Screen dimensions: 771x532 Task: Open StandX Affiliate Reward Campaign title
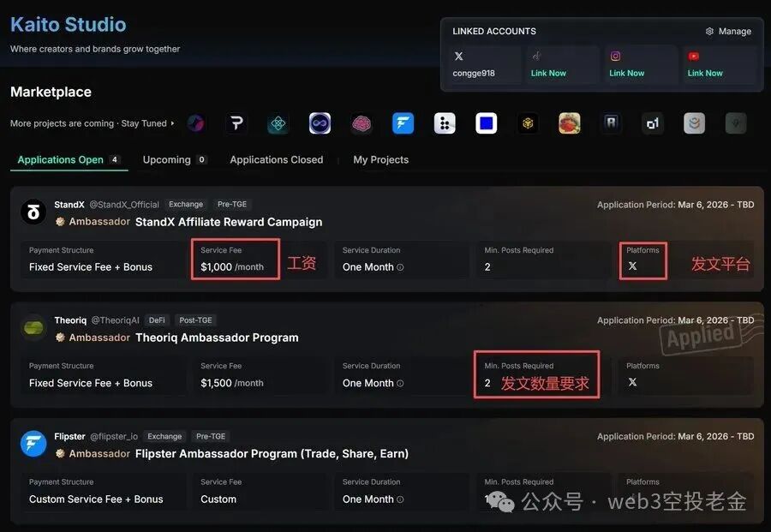pos(229,222)
